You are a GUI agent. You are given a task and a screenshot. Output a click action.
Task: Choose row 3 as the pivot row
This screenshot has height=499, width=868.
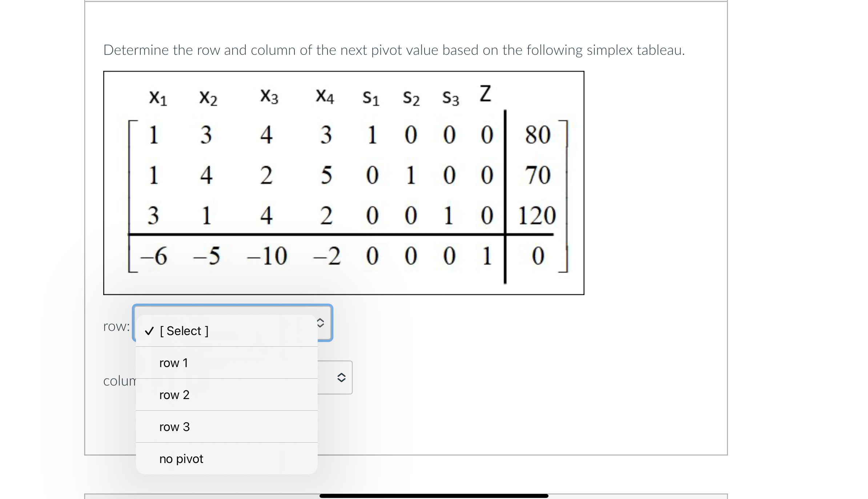pyautogui.click(x=174, y=427)
